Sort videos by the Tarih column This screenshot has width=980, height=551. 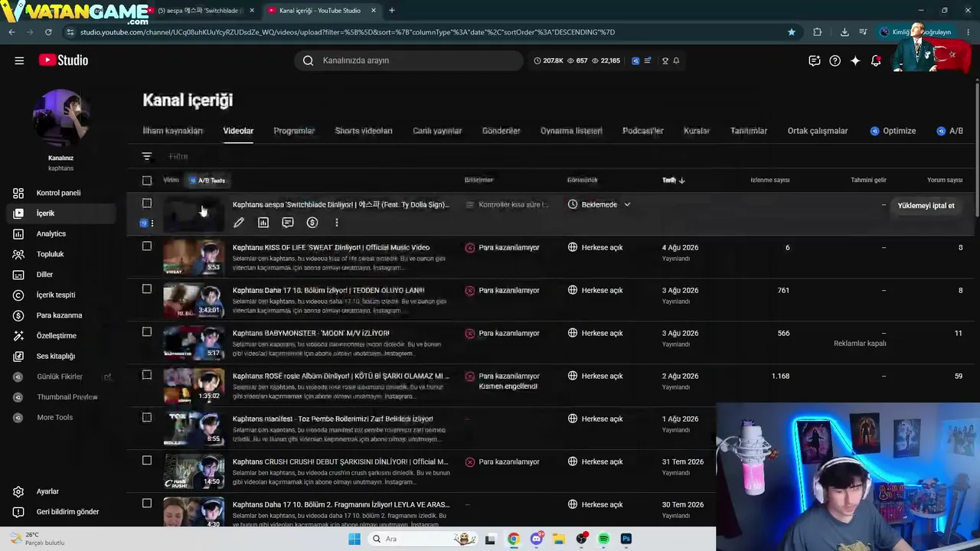click(674, 180)
